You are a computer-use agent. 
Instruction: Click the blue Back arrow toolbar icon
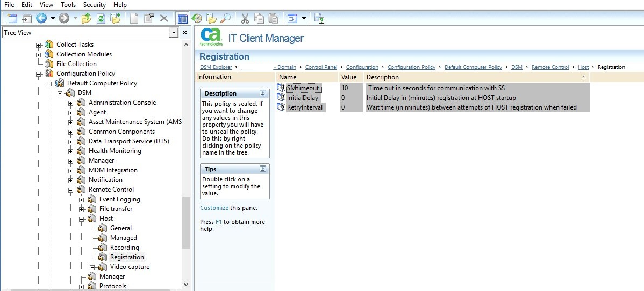click(41, 19)
